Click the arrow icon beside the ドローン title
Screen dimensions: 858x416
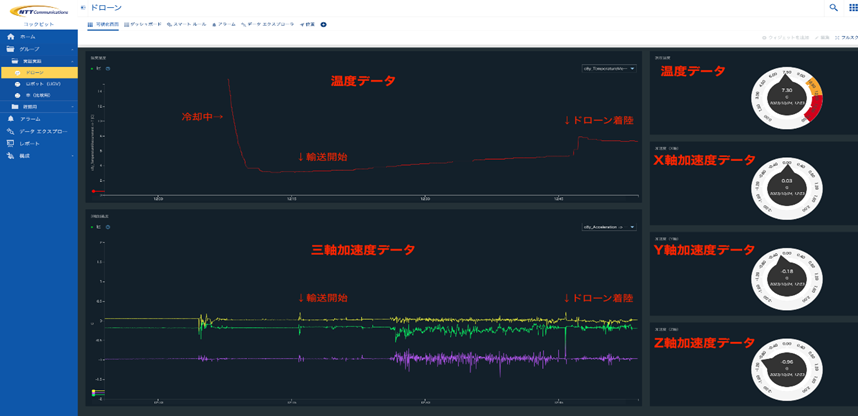pos(83,8)
